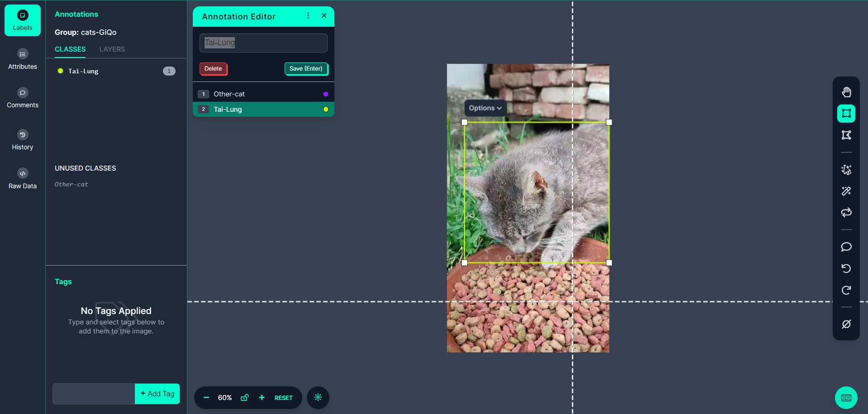
Task: Toggle the zoom lock icon
Action: point(244,398)
